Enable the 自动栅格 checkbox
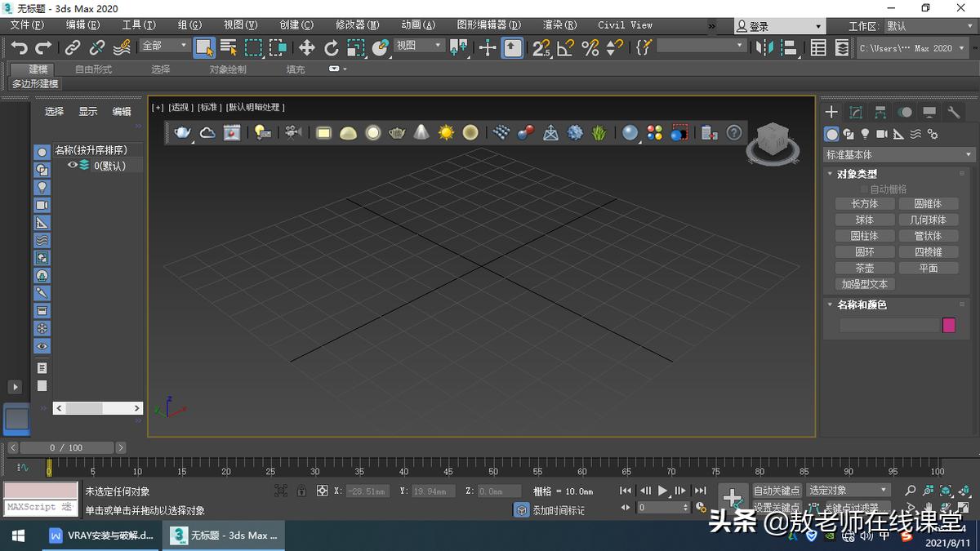 point(862,189)
